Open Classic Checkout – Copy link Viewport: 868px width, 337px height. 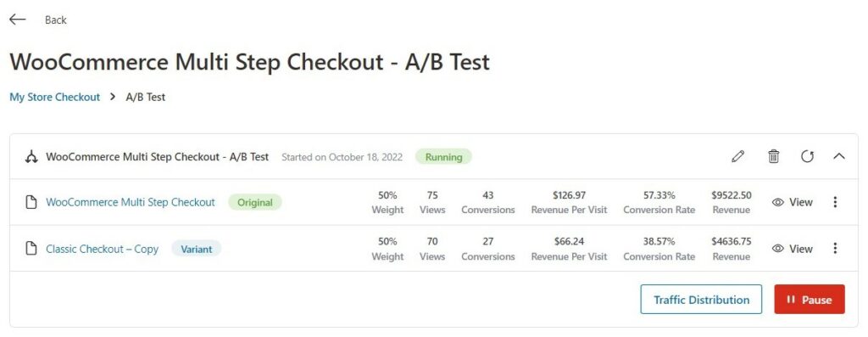(102, 249)
